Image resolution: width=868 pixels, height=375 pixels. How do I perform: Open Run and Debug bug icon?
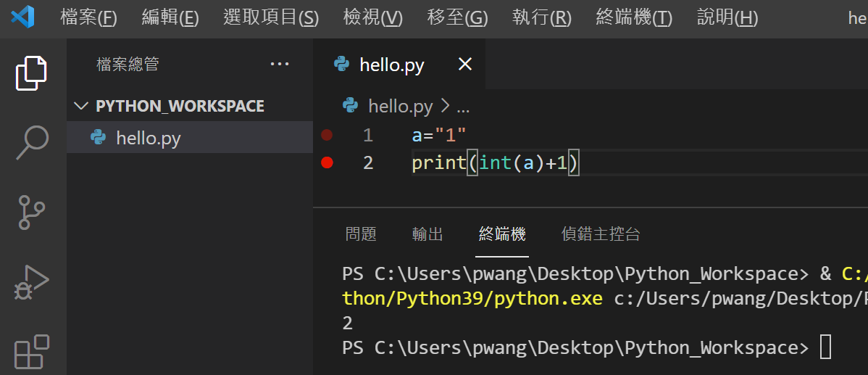(x=32, y=282)
